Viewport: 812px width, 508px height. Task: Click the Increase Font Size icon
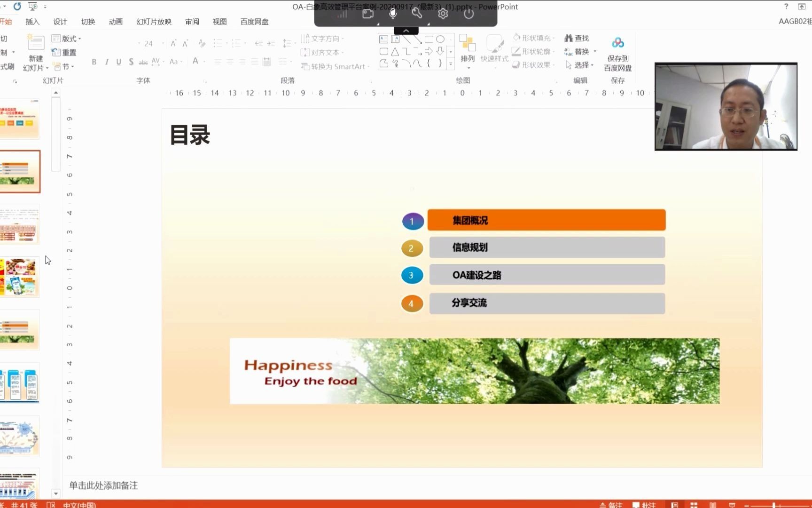[x=173, y=43]
